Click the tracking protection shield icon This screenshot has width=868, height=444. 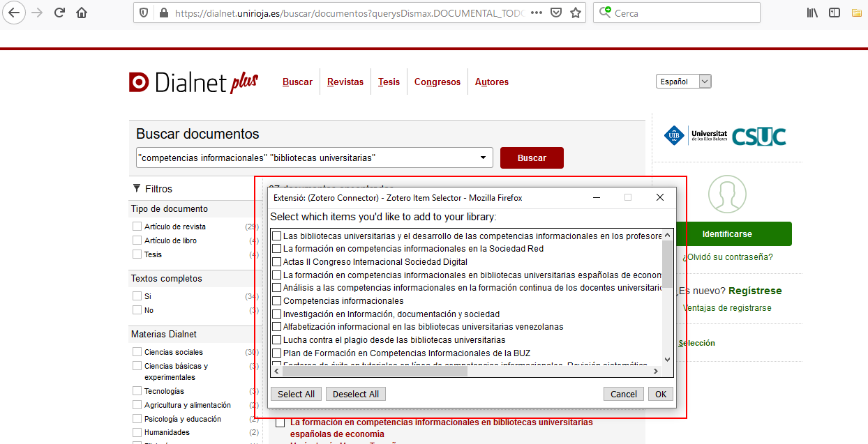pos(144,13)
